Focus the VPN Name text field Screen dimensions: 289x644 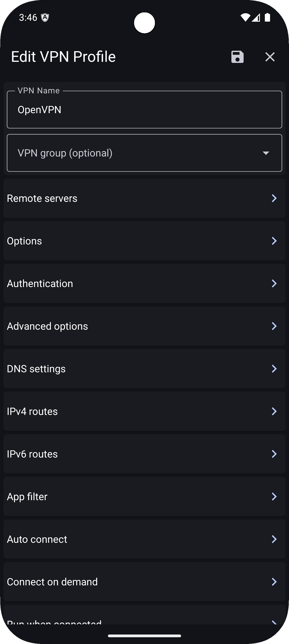(144, 110)
